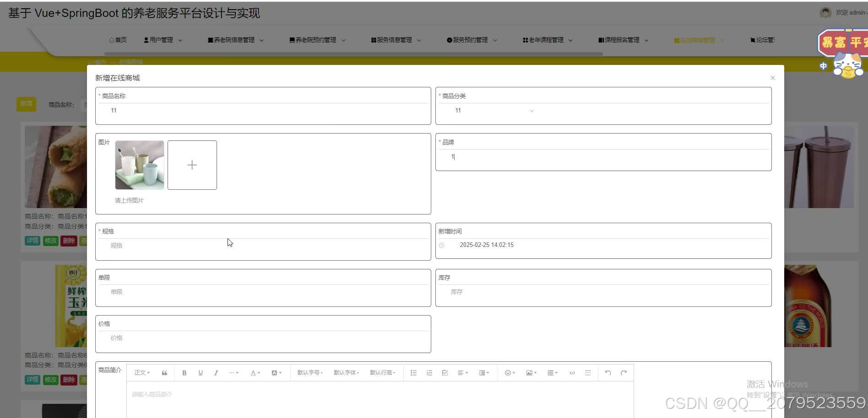Screen dimensions: 868x418
Task: Focus the 商品名称 input field
Action: (263, 111)
